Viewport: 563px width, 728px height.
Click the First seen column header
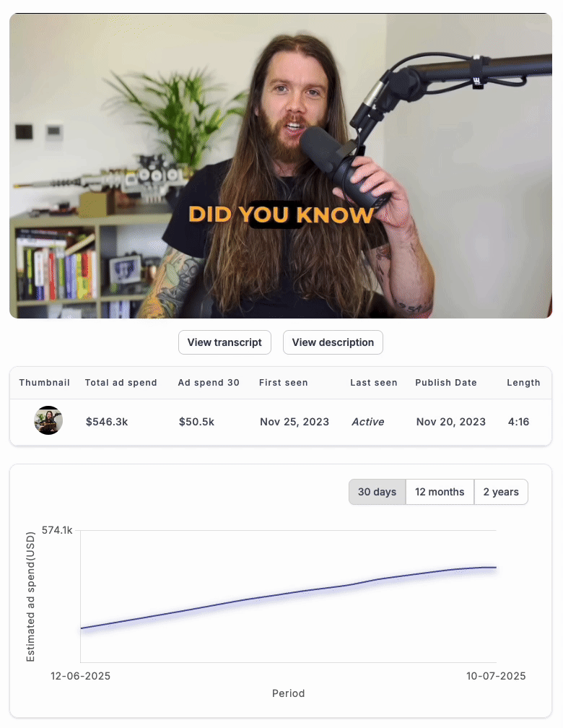pos(283,383)
